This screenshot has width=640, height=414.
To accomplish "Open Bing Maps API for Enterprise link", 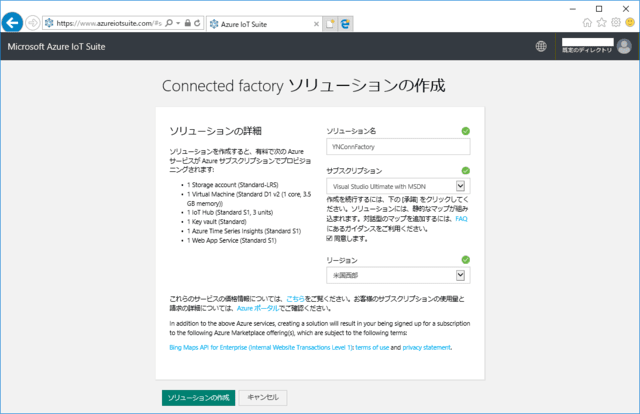I will click(261, 347).
